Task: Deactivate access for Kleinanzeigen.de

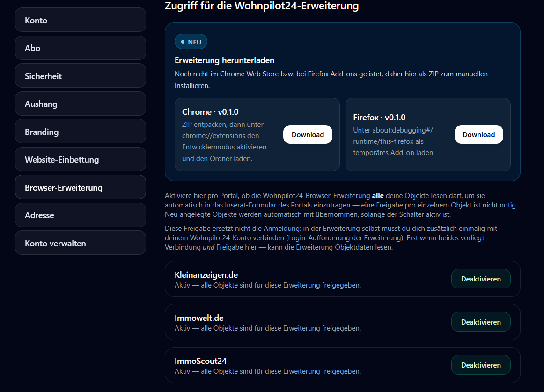Action: (481, 279)
